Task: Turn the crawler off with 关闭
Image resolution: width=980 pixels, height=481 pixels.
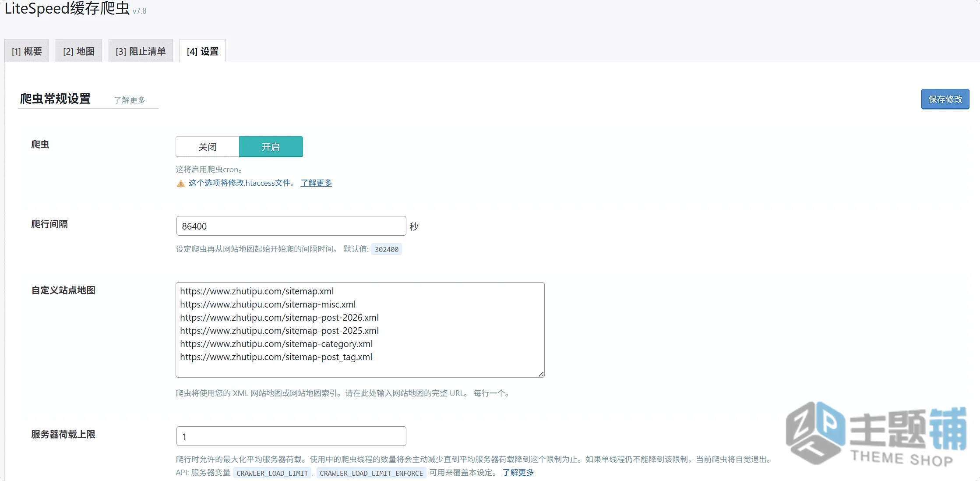Action: pos(208,147)
